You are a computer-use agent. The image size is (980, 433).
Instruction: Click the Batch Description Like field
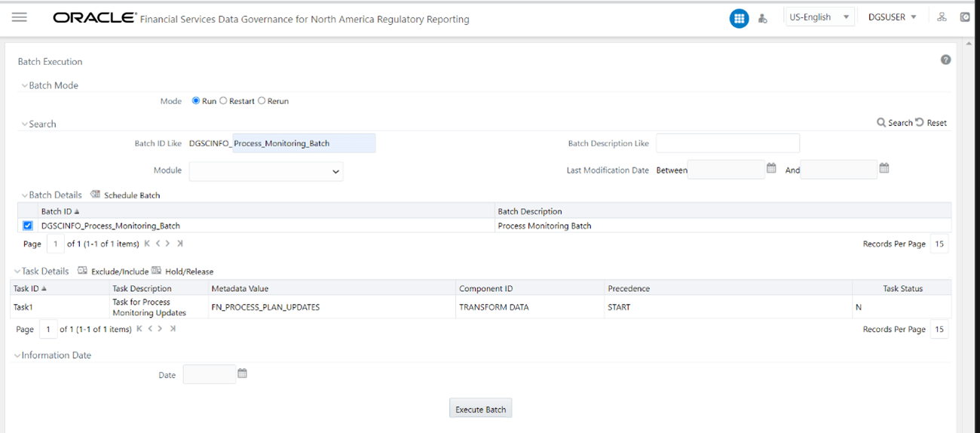[727, 143]
